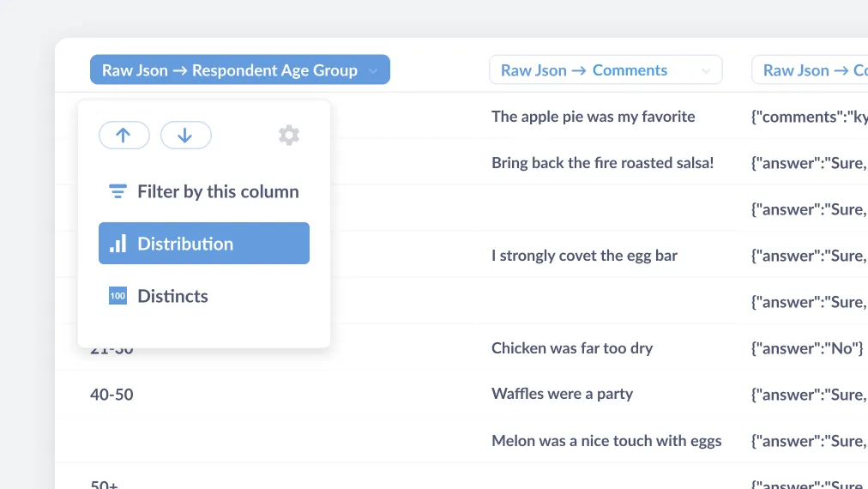Click the Distincts 100 icon

pos(118,296)
